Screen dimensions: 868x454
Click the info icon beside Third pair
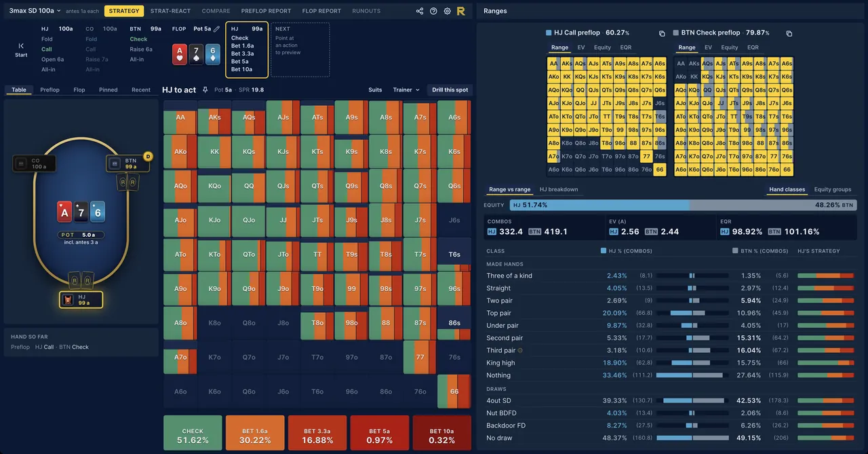point(520,350)
